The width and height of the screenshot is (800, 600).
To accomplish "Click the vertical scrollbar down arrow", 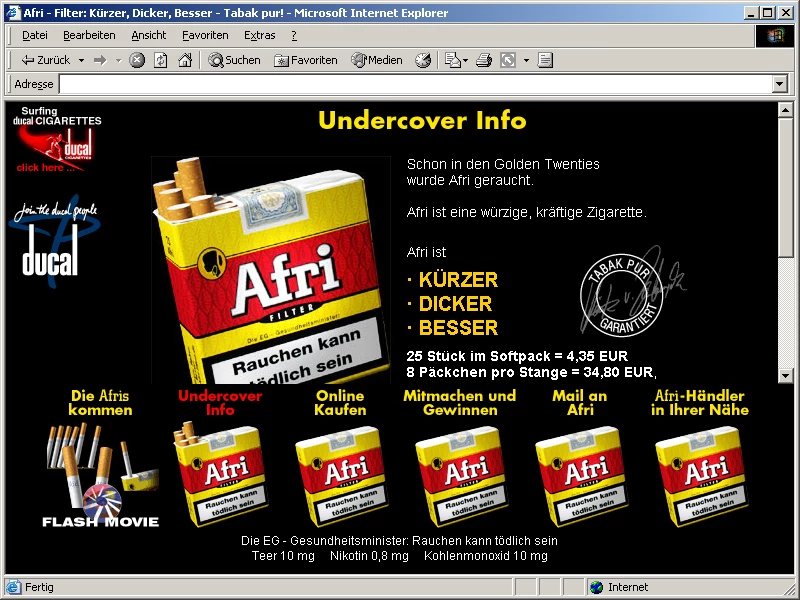I will point(787,376).
